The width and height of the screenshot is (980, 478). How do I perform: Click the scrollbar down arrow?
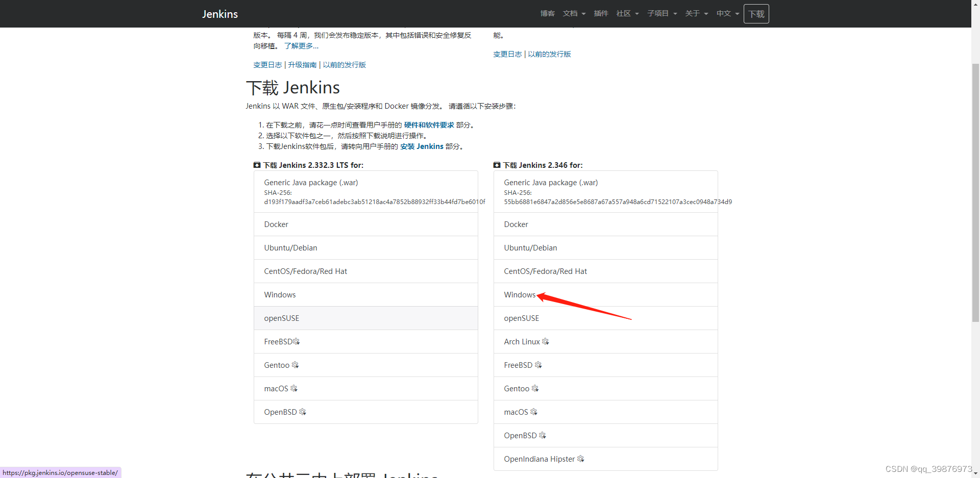975,473
